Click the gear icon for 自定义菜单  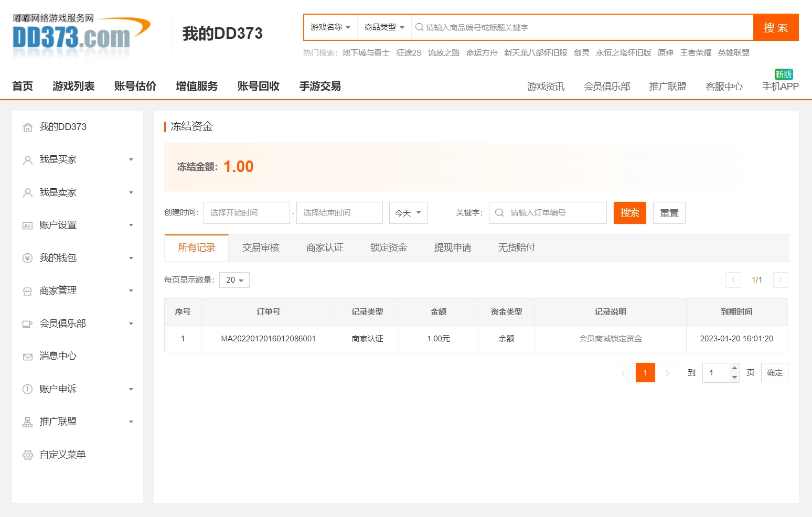[28, 455]
